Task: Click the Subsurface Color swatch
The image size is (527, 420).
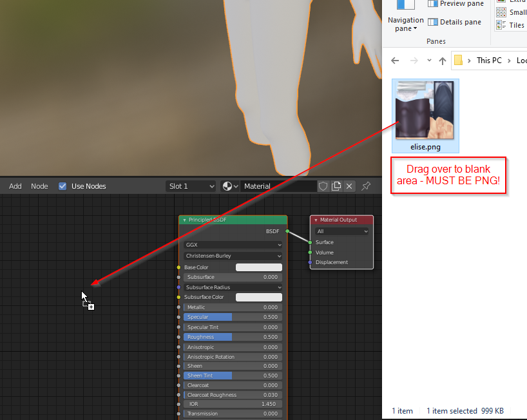Action: [x=259, y=298]
